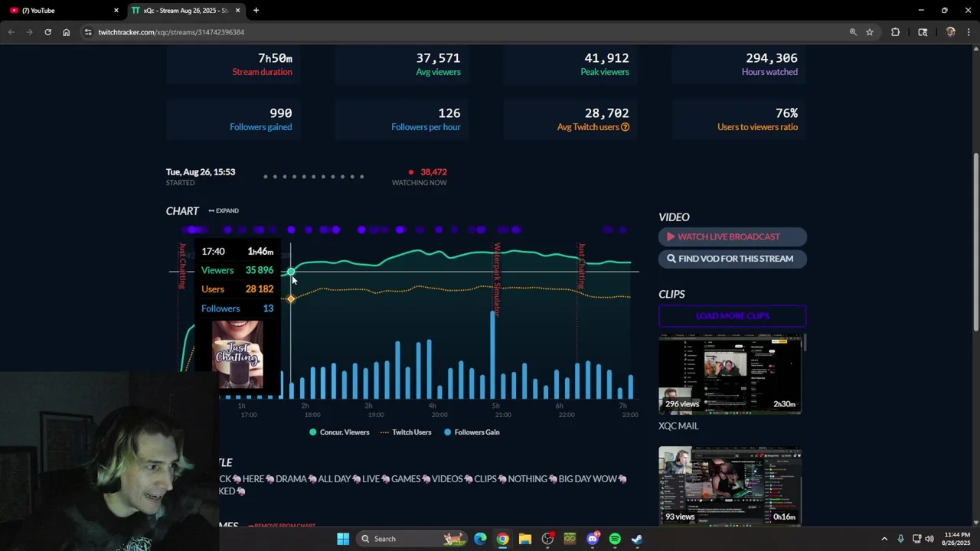Screen dimensions: 980x551
Task: Open the browser home page
Action: (66, 32)
